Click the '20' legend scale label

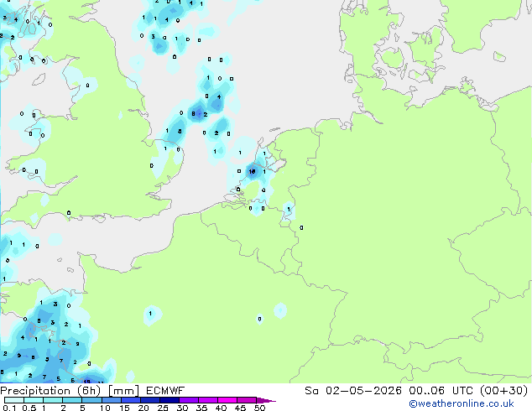click(x=143, y=408)
